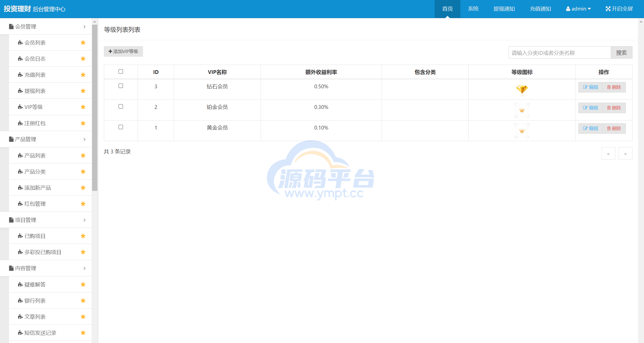644x343 pixels.
Task: Collapse the 产品管理 menu group chevron
Action: pyautogui.click(x=85, y=139)
